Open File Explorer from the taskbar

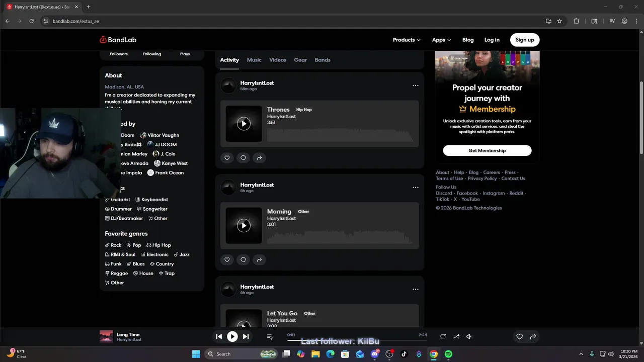315,354
